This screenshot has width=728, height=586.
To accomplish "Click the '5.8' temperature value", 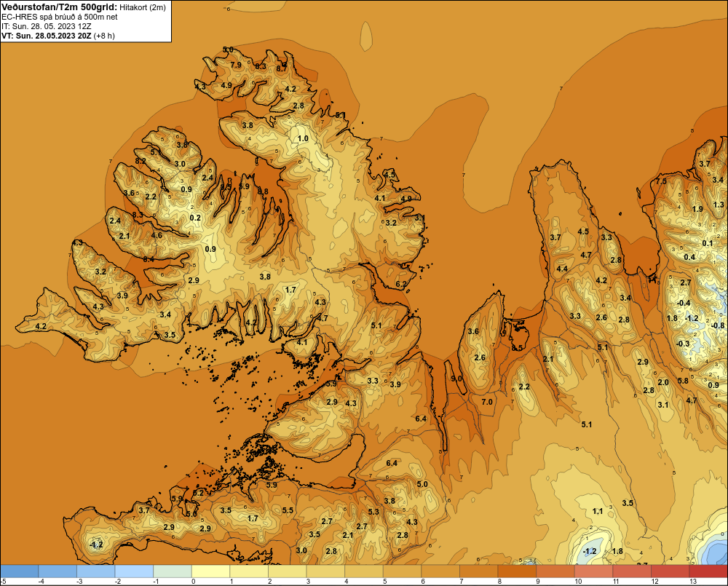I will (x=683, y=381).
